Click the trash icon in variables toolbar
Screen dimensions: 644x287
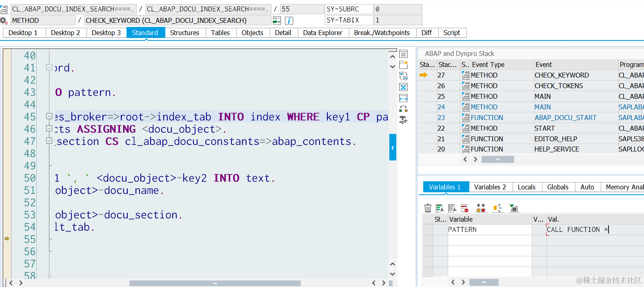pos(428,208)
